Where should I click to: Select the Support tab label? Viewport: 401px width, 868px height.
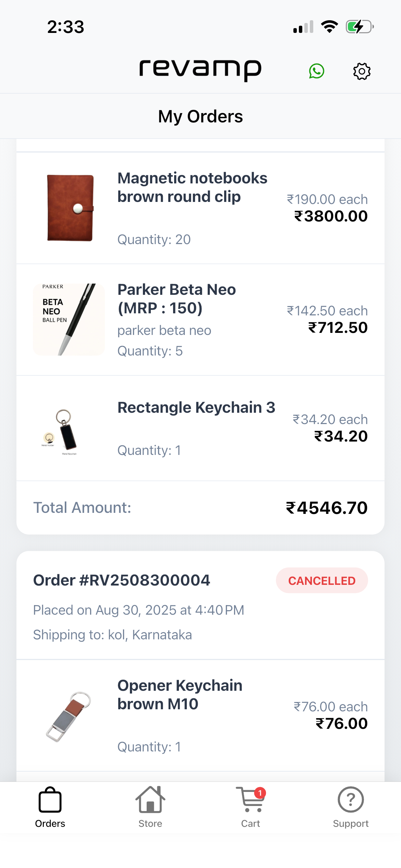tap(351, 823)
